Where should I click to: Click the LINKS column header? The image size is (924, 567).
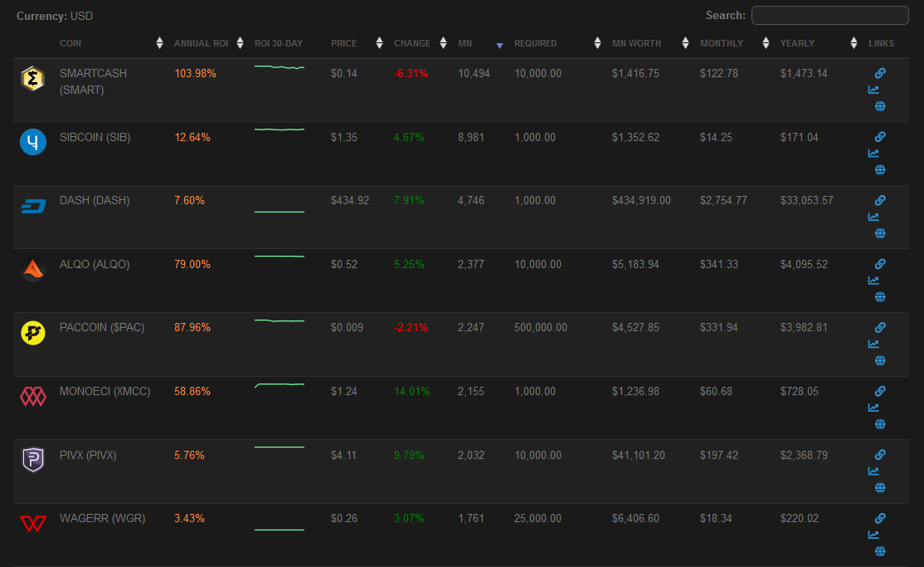pos(881,43)
